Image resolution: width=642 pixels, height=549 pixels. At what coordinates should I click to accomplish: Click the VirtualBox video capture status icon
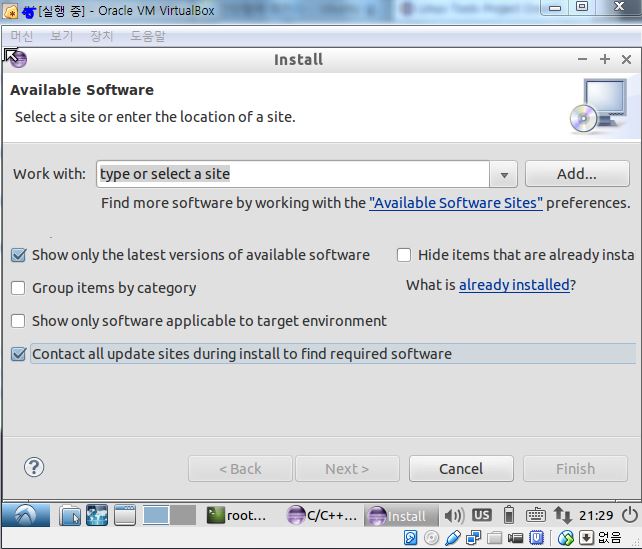(x=515, y=538)
